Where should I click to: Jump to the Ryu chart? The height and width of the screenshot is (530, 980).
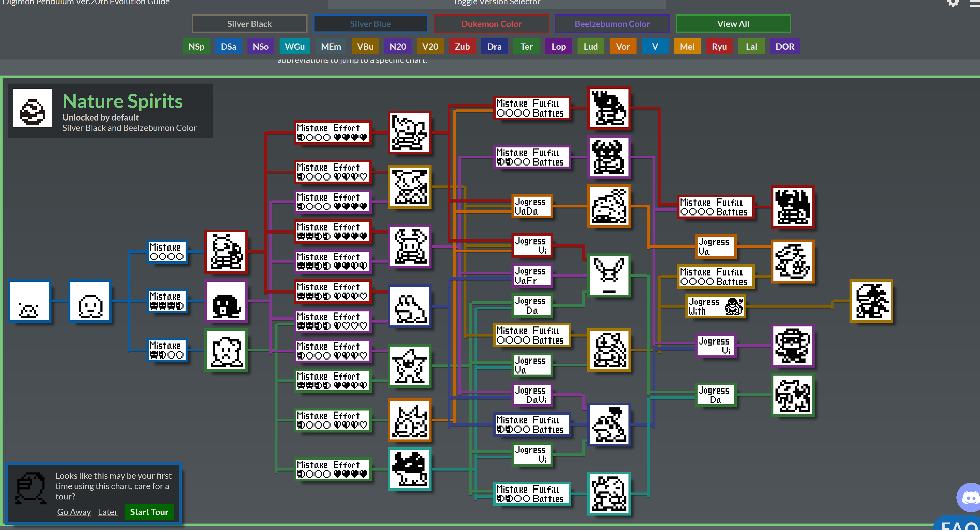[719, 46]
